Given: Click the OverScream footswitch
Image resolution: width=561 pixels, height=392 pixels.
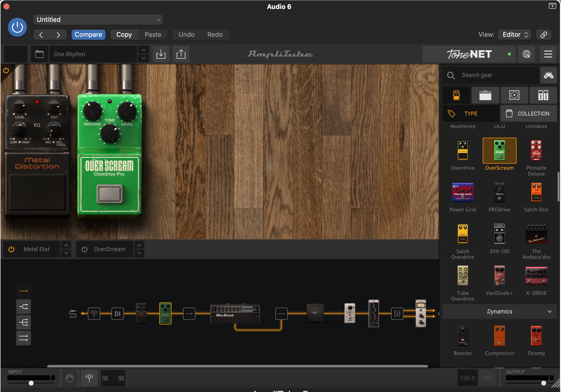Looking at the screenshot, I should (x=109, y=194).
